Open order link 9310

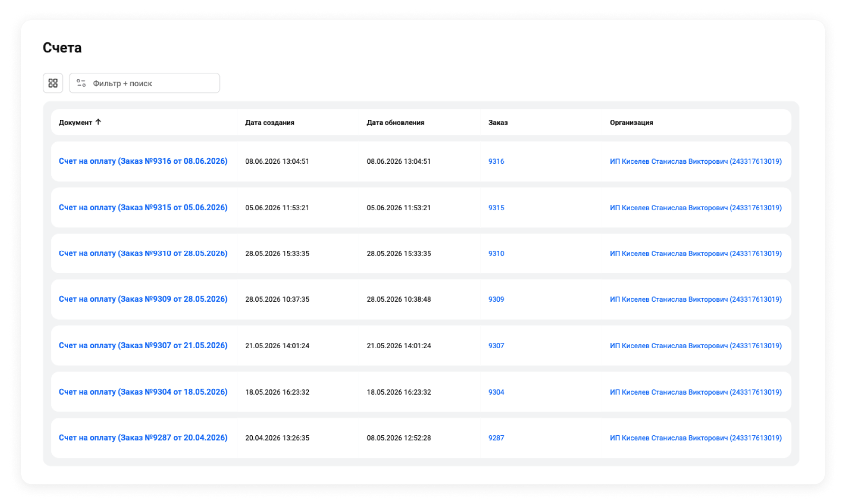pyautogui.click(x=496, y=254)
